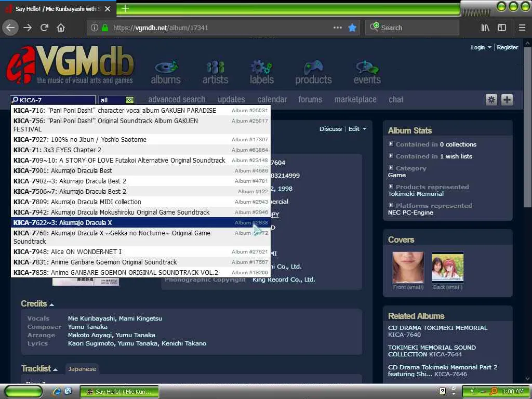View the Back cover thumbnail
Viewport: 532px width, 399px height.
[x=447, y=268]
